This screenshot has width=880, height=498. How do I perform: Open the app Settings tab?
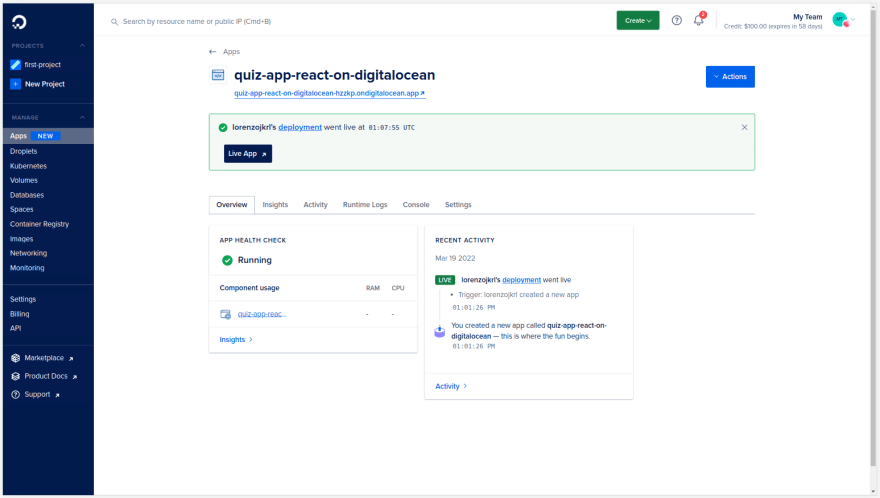(x=458, y=205)
